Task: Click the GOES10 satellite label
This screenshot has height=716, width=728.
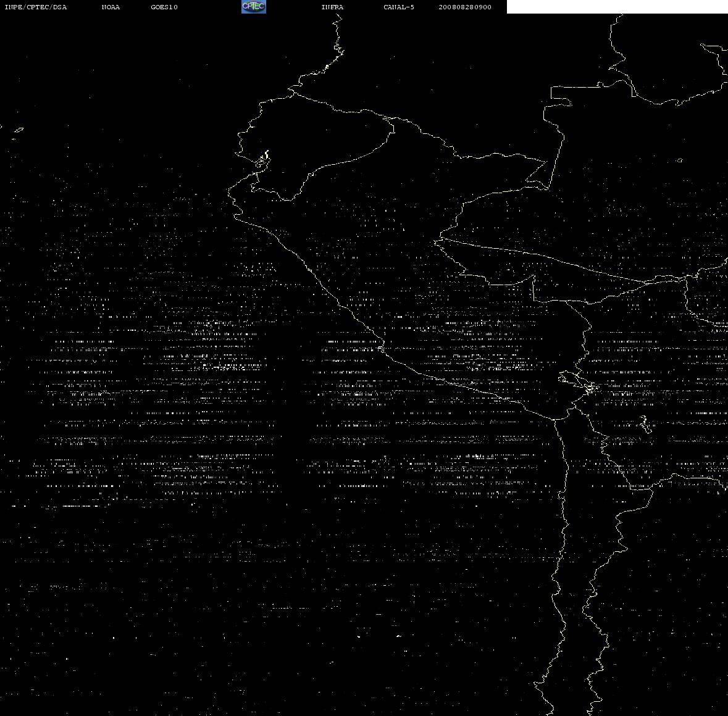Action: click(164, 7)
